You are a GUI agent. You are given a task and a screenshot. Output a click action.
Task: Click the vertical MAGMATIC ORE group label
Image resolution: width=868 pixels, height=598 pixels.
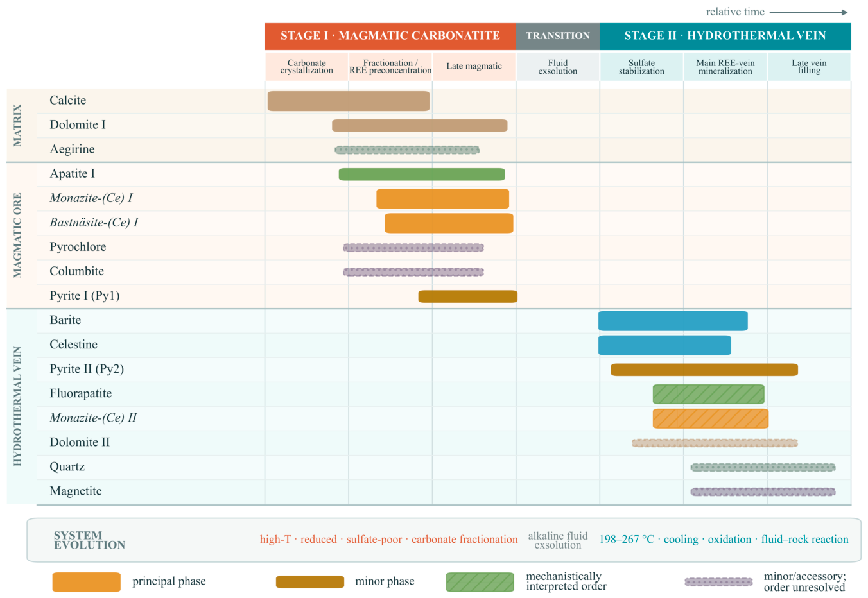pos(17,235)
